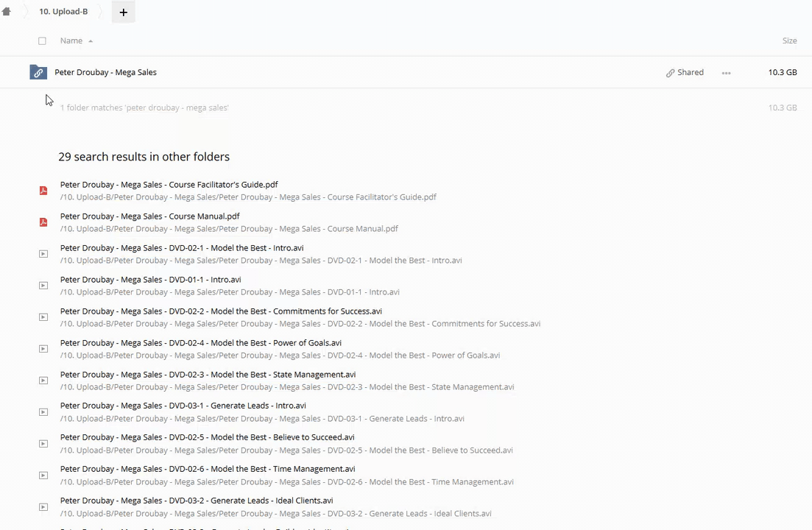Open DVD-02-3 State Management.avi result
The width and height of the screenshot is (812, 530).
pyautogui.click(x=208, y=375)
